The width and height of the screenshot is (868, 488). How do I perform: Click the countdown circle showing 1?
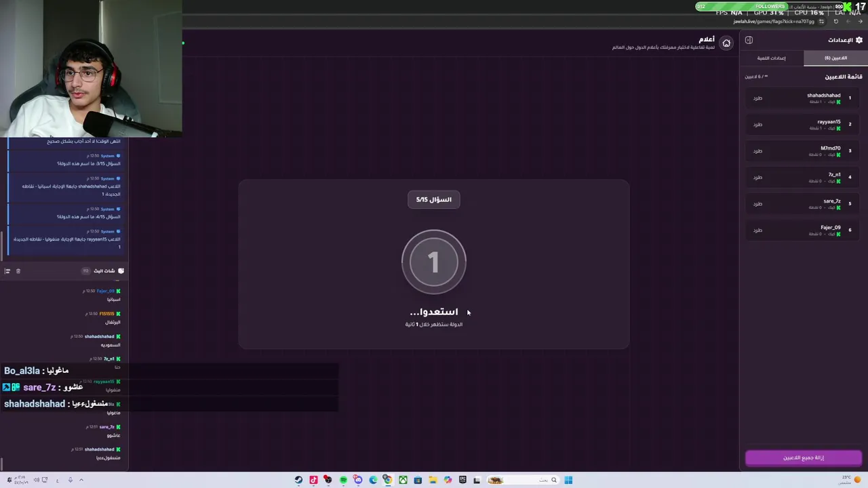pyautogui.click(x=434, y=262)
